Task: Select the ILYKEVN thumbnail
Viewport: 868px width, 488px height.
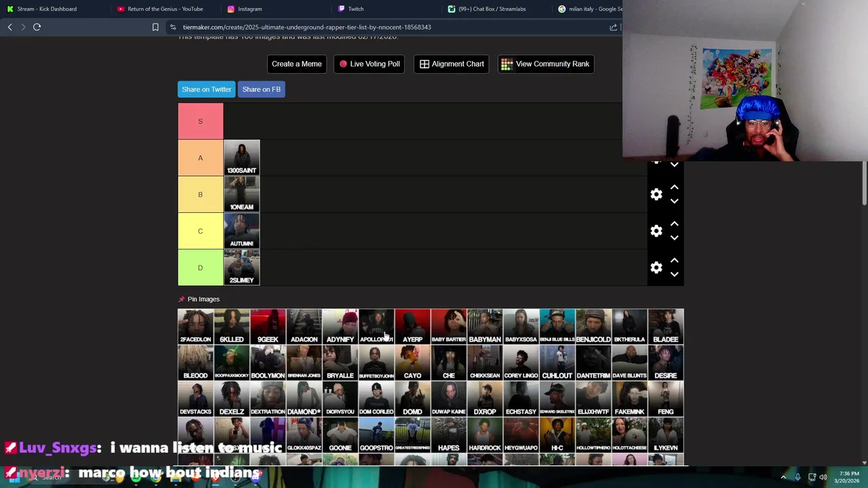Action: (666, 435)
